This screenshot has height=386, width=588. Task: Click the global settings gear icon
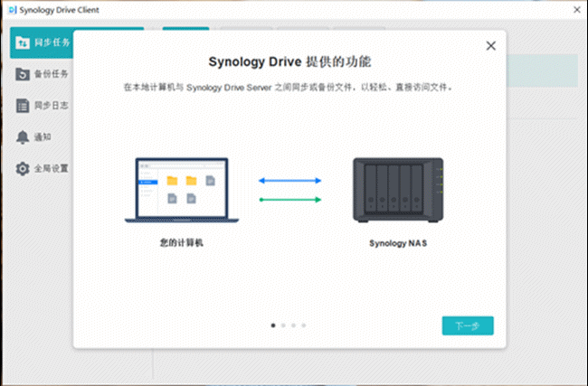(x=23, y=169)
